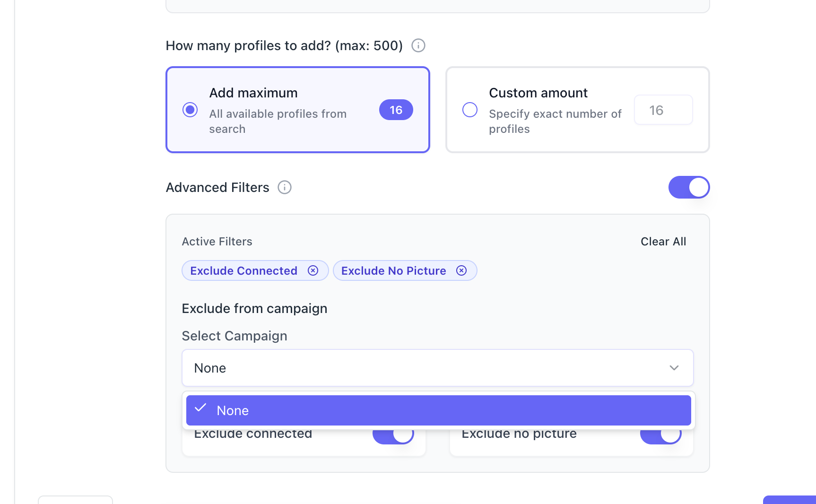This screenshot has width=816, height=504.
Task: Select the Add maximum radio button
Action: (190, 110)
